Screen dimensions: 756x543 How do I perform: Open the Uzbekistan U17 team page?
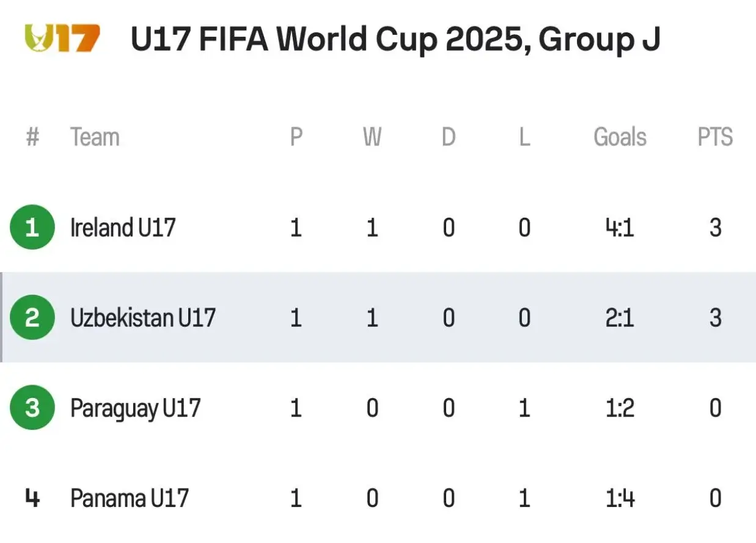143,317
